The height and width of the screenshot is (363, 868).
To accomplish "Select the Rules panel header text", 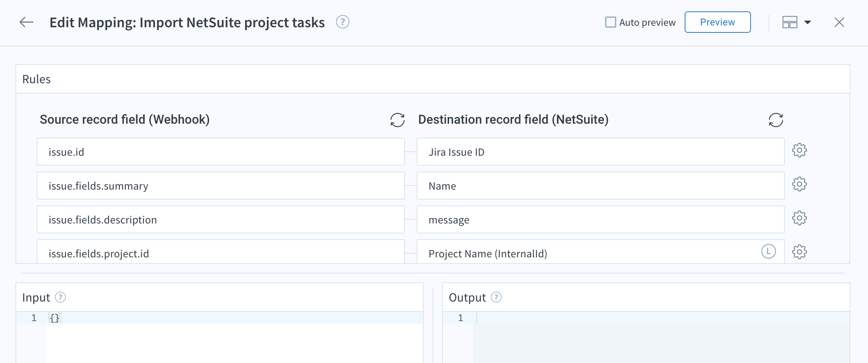I will (x=36, y=79).
